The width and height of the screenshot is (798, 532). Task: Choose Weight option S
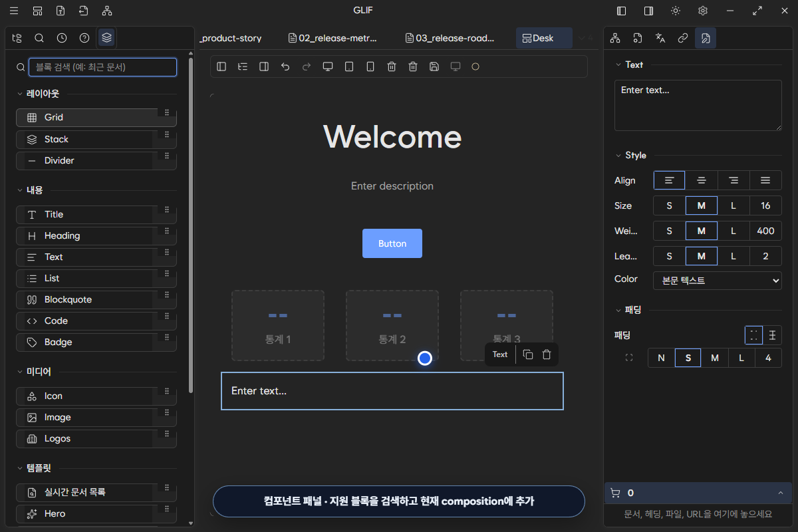click(669, 231)
